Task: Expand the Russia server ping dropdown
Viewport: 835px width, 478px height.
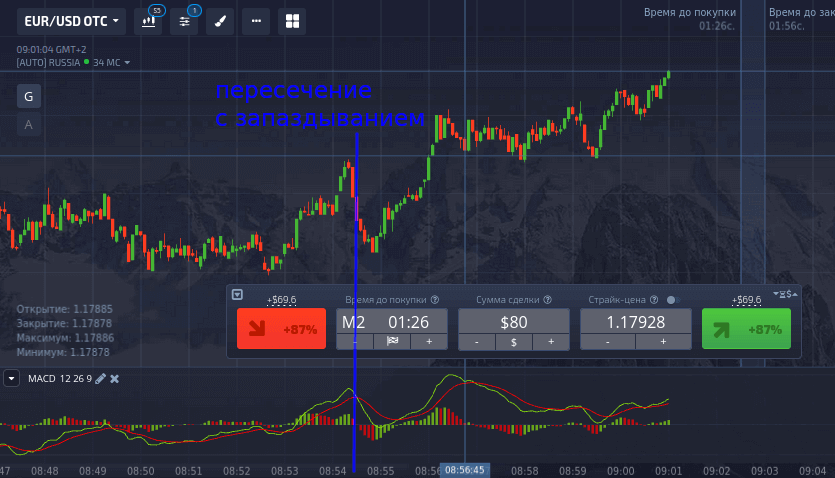Action: coord(127,62)
